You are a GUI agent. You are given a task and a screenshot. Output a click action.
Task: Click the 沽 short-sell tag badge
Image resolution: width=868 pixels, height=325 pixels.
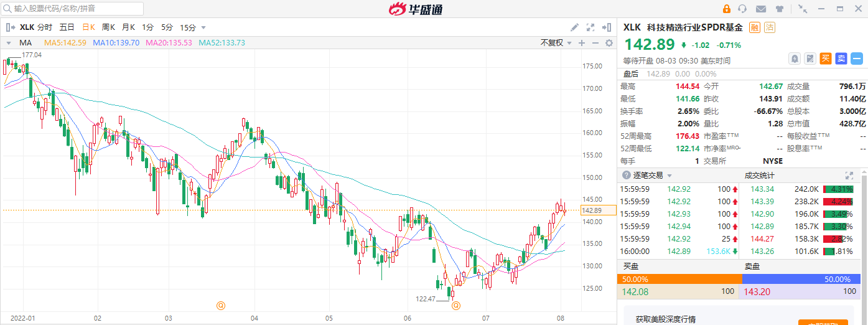(x=770, y=27)
